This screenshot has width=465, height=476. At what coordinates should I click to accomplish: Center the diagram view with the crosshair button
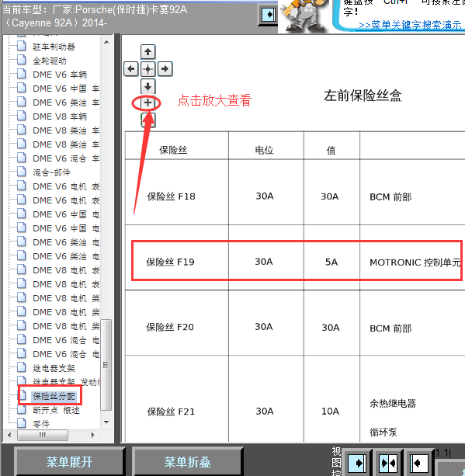147,69
